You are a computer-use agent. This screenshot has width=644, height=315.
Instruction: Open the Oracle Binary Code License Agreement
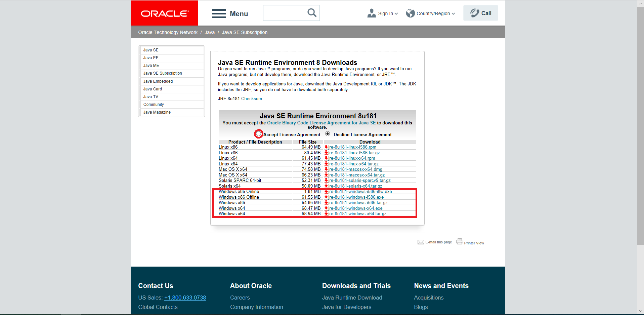pos(321,123)
